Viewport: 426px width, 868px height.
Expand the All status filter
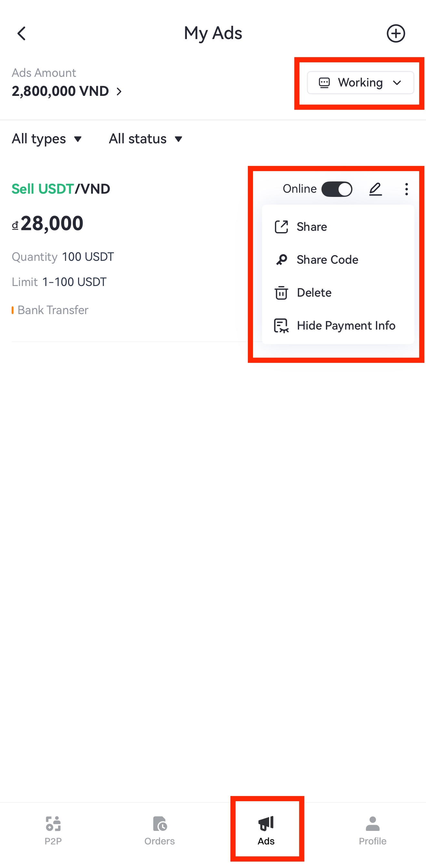tap(146, 139)
